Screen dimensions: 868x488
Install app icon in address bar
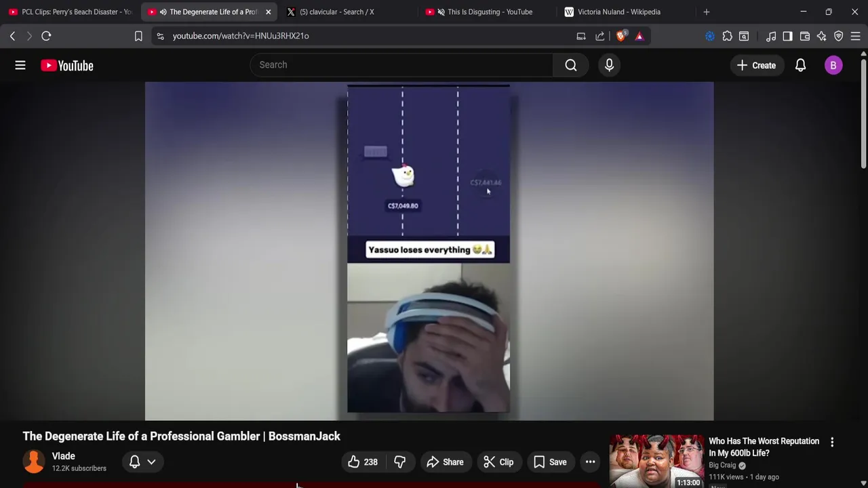tap(581, 36)
